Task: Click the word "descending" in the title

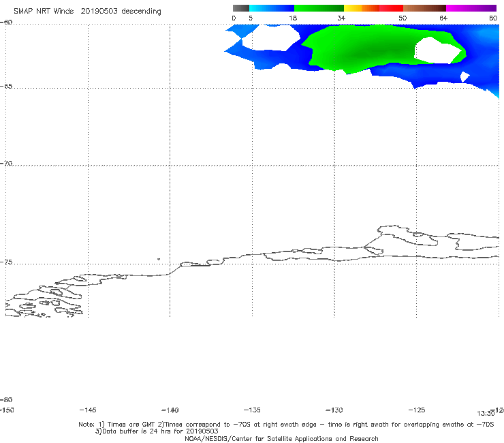Action: [141, 12]
